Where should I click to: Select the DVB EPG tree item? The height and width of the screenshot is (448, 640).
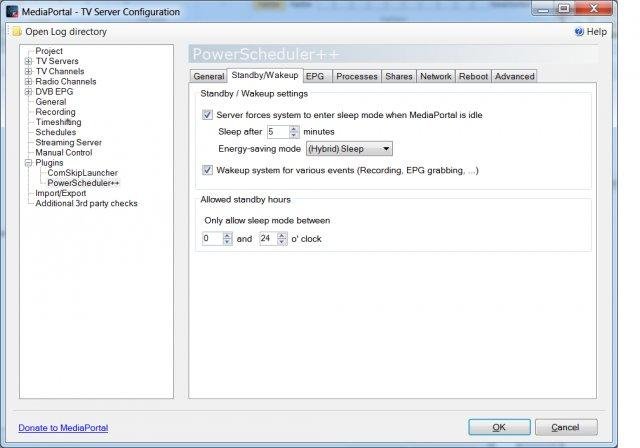(54, 92)
